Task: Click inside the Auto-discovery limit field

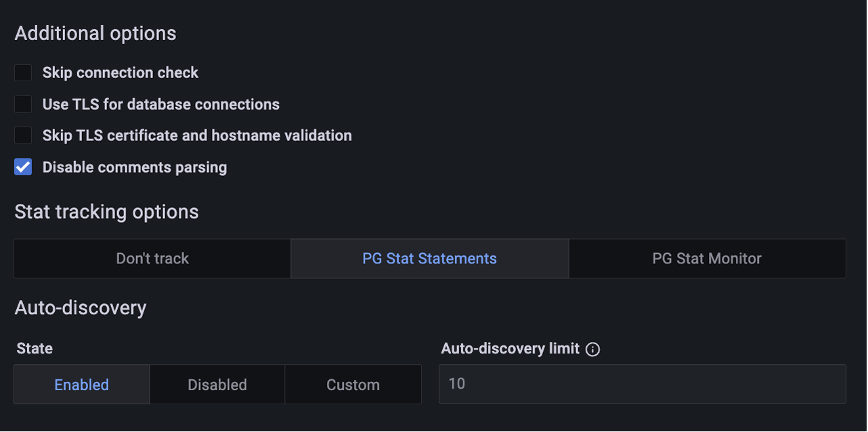Action: click(642, 384)
